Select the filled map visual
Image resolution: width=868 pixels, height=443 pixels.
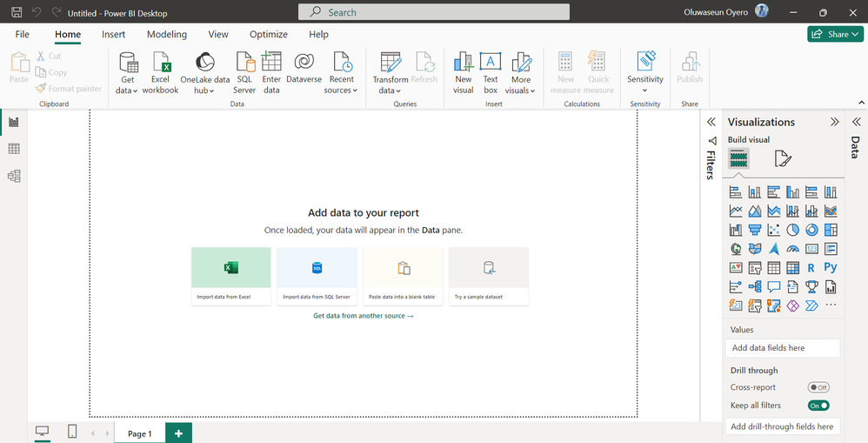[755, 249]
